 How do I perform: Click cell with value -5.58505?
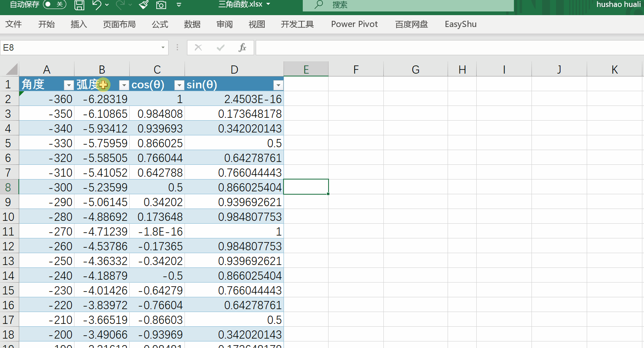click(x=102, y=158)
